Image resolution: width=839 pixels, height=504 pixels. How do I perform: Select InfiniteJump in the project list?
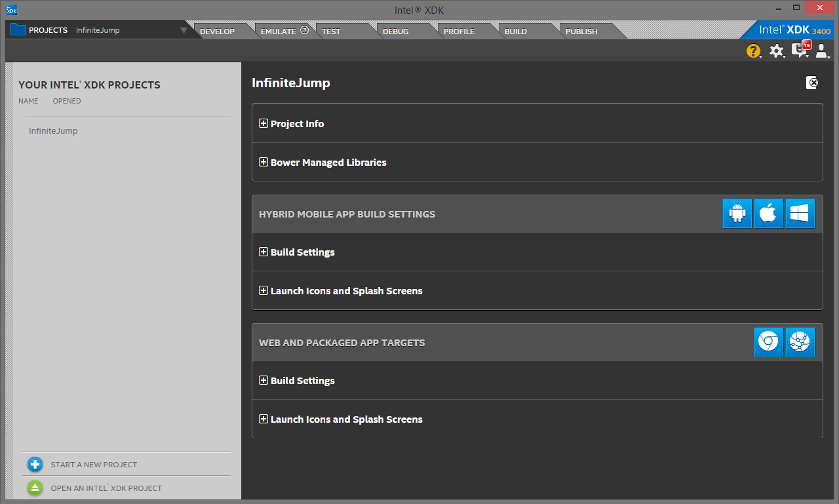point(53,131)
